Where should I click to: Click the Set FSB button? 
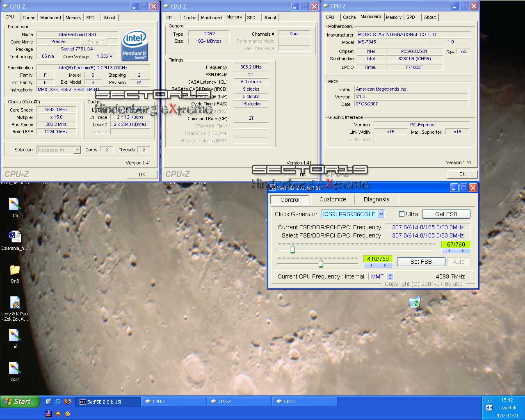[421, 262]
